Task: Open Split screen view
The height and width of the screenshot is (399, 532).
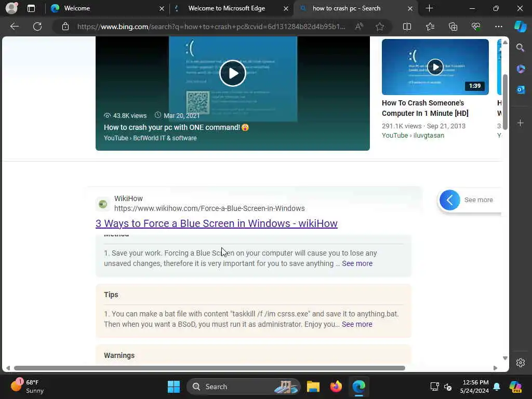Action: click(x=407, y=26)
